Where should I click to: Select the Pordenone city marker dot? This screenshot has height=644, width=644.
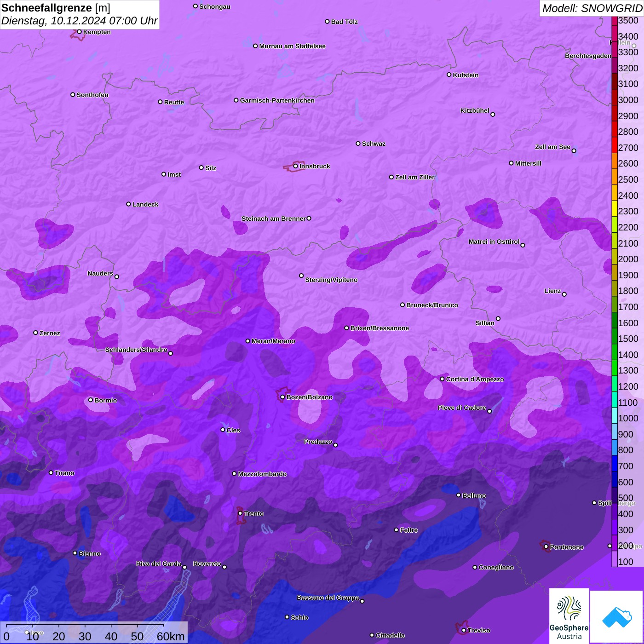(x=546, y=547)
